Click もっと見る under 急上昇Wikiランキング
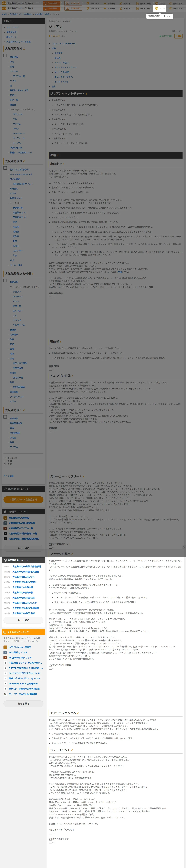Screen dimensions: 186x868 point(23,704)
